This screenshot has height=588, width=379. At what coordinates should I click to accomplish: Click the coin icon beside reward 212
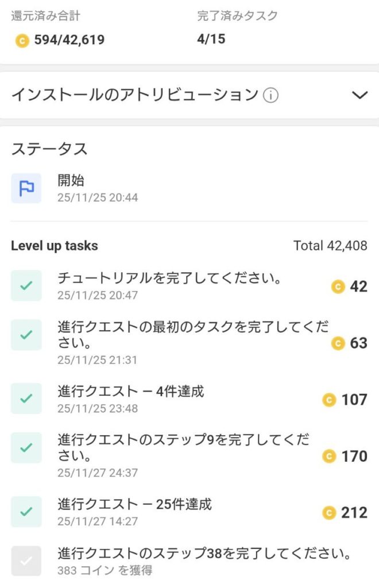click(329, 512)
